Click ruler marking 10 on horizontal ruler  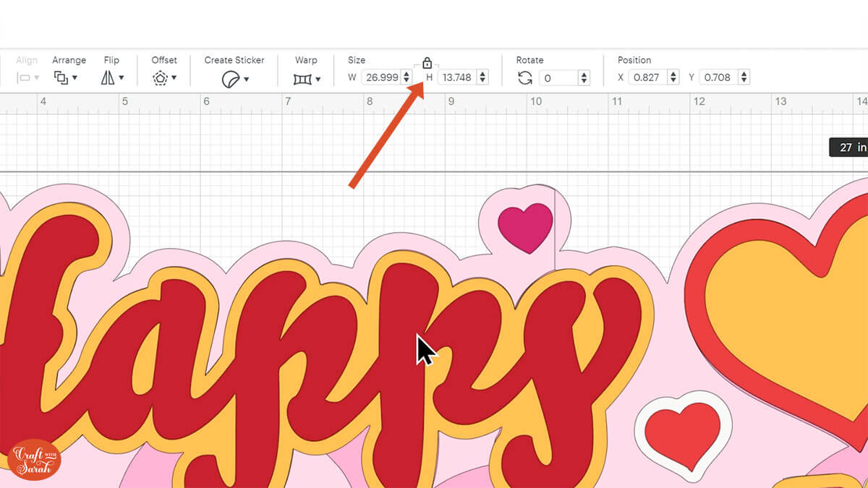pos(535,102)
